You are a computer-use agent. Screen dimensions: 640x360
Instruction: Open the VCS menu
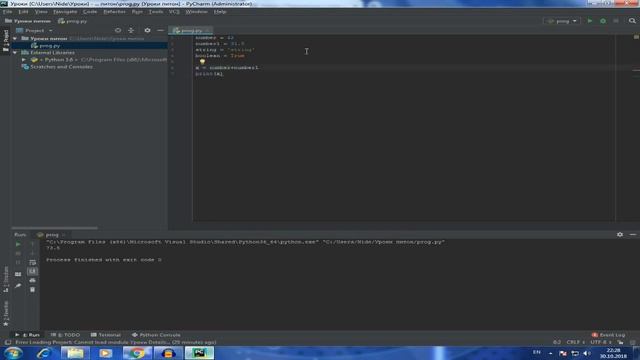tap(174, 12)
